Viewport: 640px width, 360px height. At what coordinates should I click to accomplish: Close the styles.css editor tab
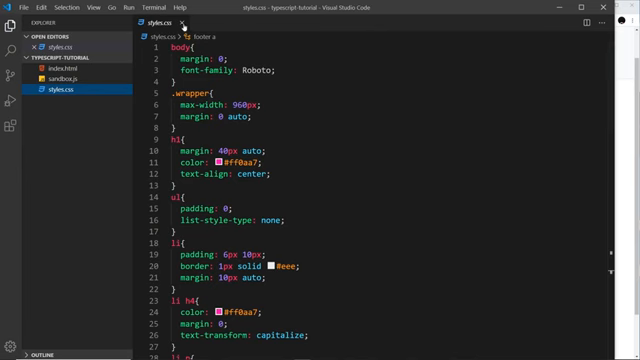point(182,23)
